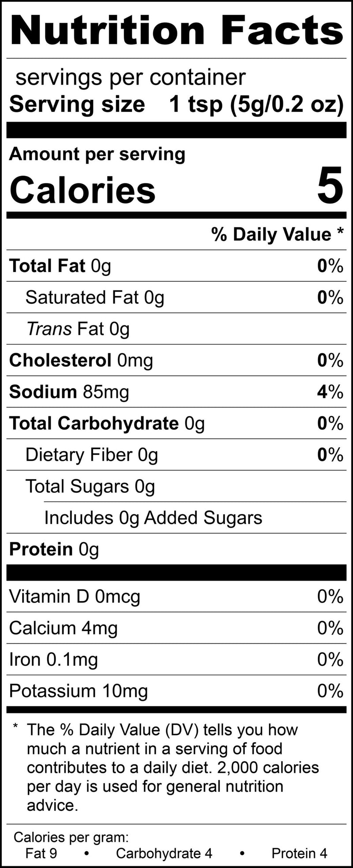The image size is (353, 868).
Task: Click the Potassium 10mg text
Action: (x=79, y=691)
